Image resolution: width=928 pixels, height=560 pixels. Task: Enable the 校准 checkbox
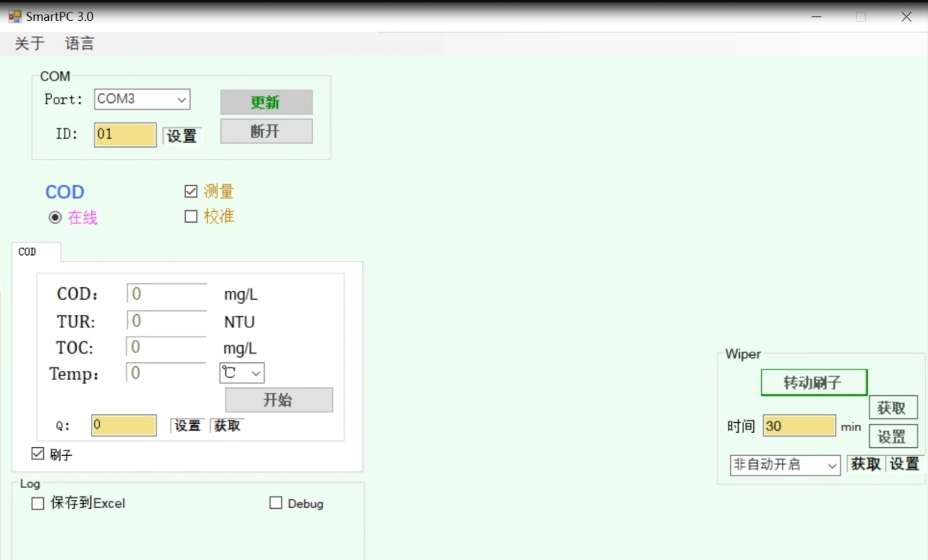191,217
